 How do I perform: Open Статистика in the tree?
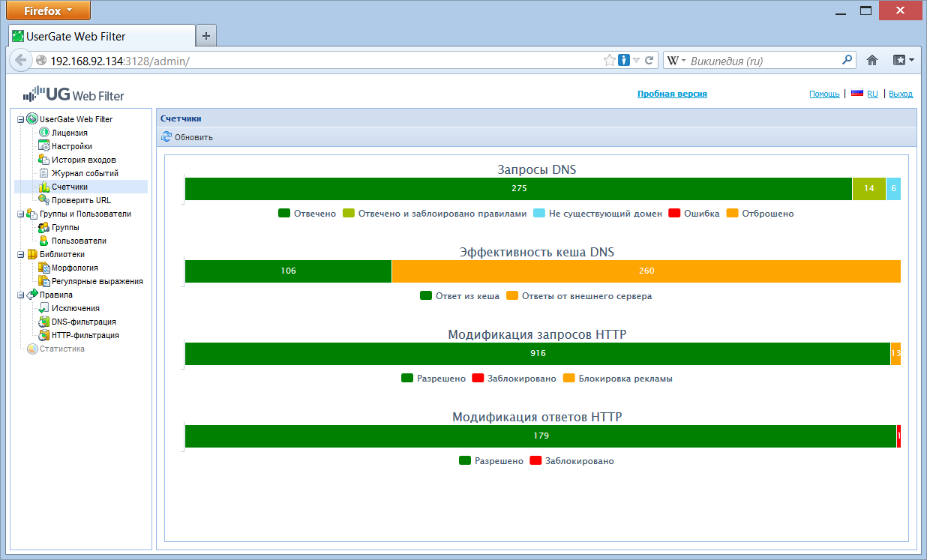[62, 349]
